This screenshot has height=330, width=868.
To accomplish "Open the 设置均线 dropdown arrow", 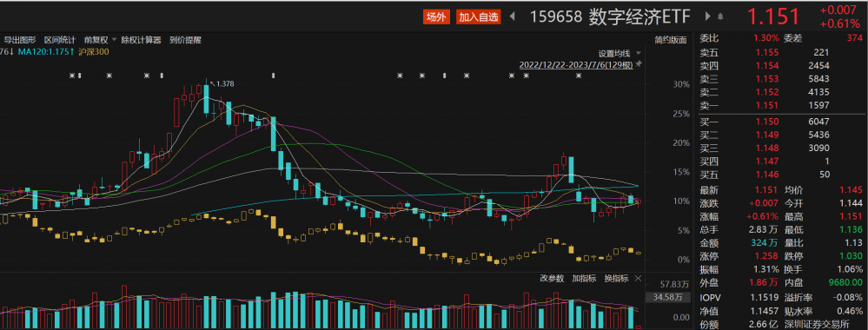I will coord(639,54).
